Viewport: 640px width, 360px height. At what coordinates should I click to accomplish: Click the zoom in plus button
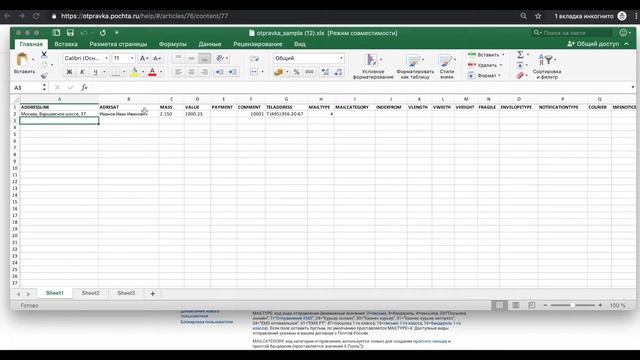pyautogui.click(x=600, y=305)
